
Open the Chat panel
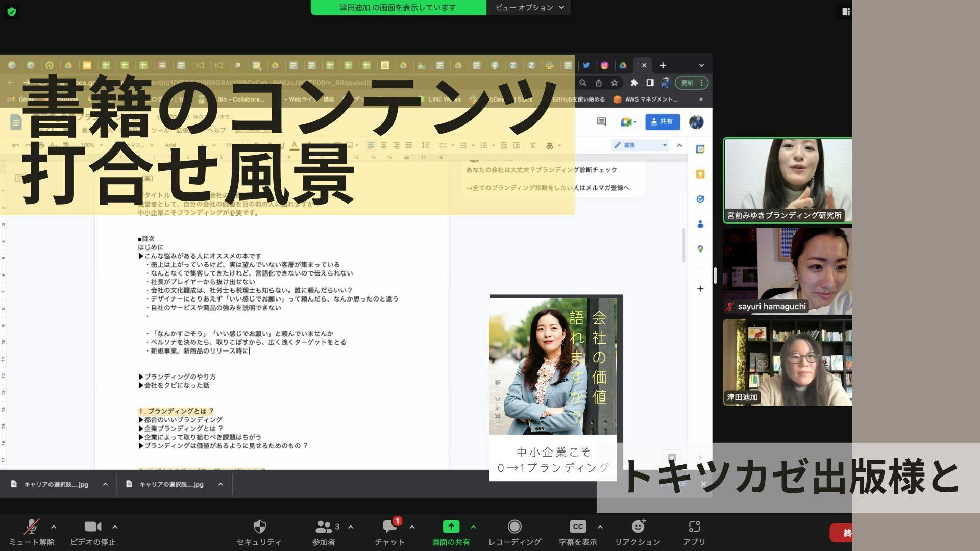(389, 527)
